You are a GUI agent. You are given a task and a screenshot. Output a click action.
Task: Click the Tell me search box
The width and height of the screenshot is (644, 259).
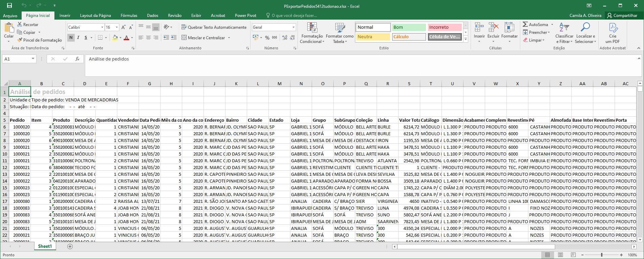tap(291, 16)
